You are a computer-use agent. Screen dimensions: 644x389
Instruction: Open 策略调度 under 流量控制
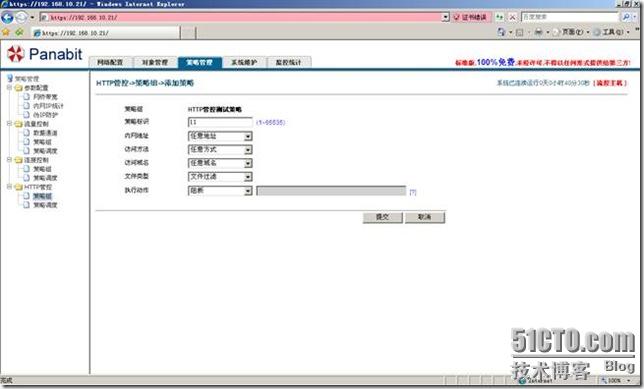coord(45,151)
